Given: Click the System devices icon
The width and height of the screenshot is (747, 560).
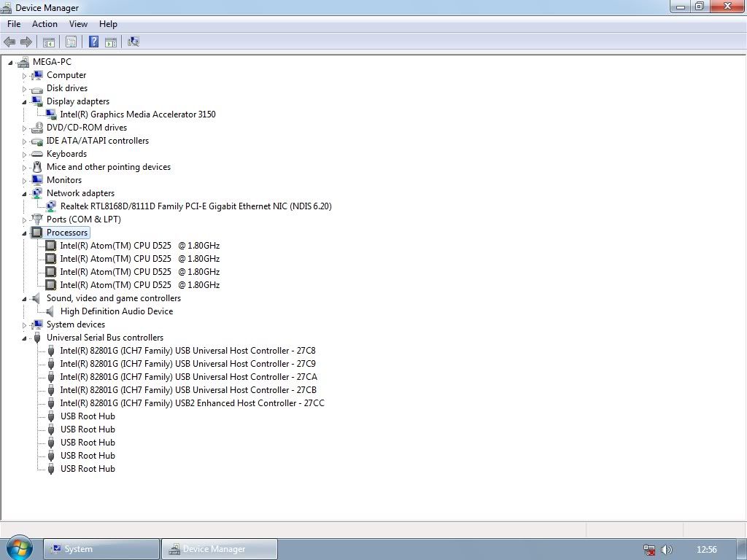Looking at the screenshot, I should [x=36, y=324].
